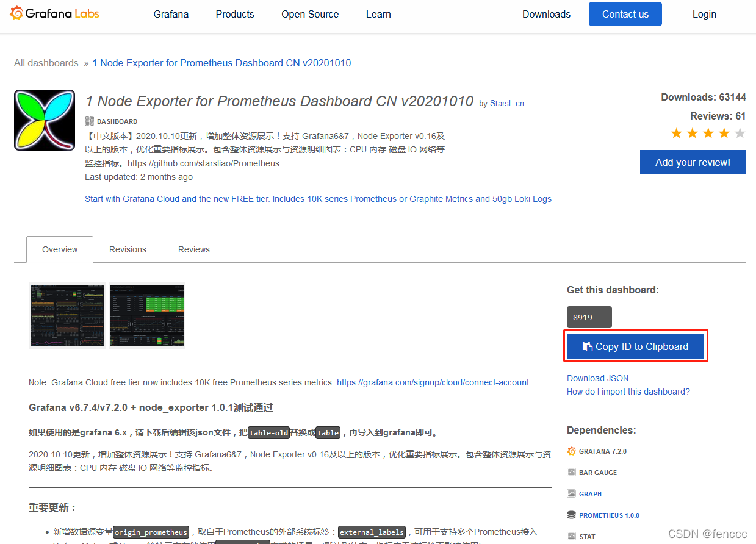The width and height of the screenshot is (756, 544).
Task: Open the Grafana Cloud FREE tier link
Action: click(318, 199)
